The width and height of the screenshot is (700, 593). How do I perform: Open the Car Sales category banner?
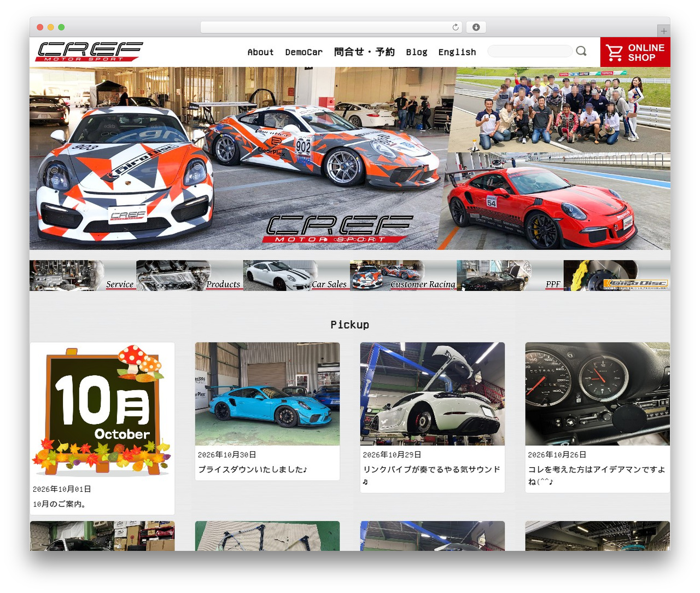tap(296, 275)
